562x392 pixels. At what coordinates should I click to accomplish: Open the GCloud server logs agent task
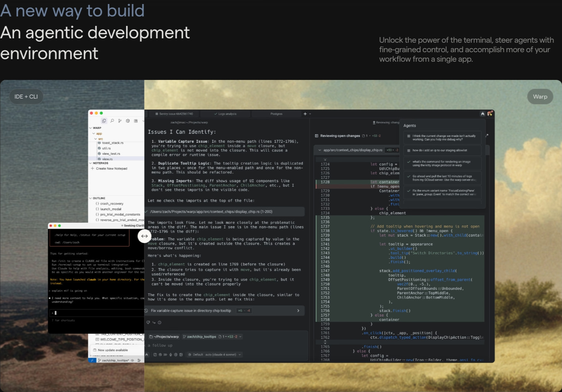pyautogui.click(x=443, y=178)
